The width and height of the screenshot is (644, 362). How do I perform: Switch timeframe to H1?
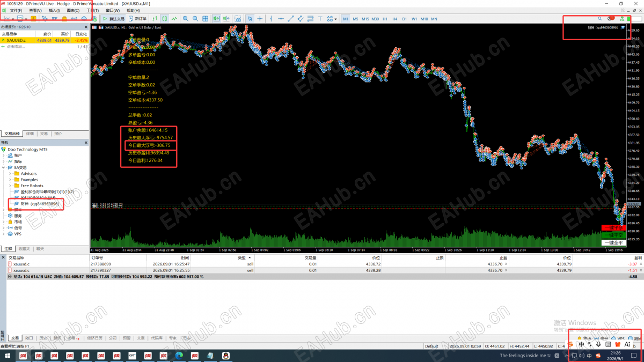(385, 19)
